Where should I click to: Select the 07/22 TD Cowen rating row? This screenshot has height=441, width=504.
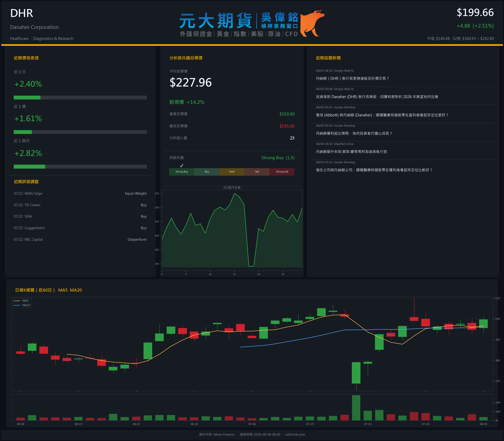click(80, 205)
